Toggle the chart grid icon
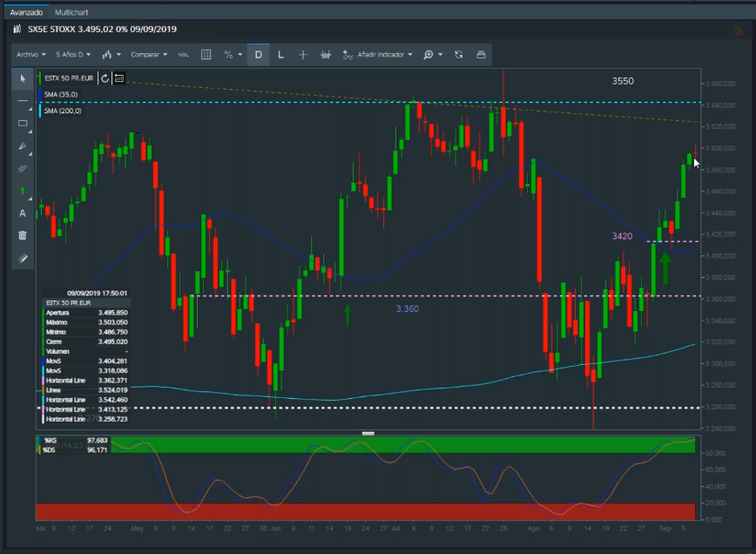Screen dimensions: 756x554 point(206,55)
